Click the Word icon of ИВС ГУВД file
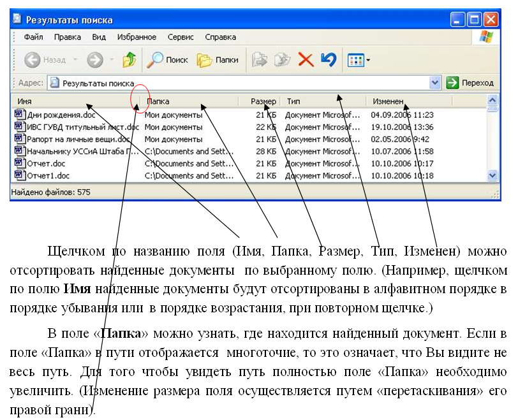 (20, 126)
